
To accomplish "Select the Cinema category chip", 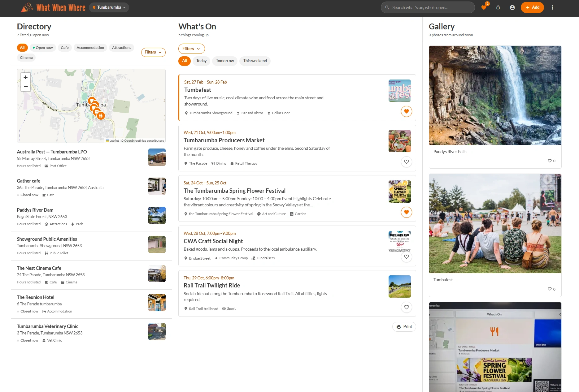I will point(26,58).
